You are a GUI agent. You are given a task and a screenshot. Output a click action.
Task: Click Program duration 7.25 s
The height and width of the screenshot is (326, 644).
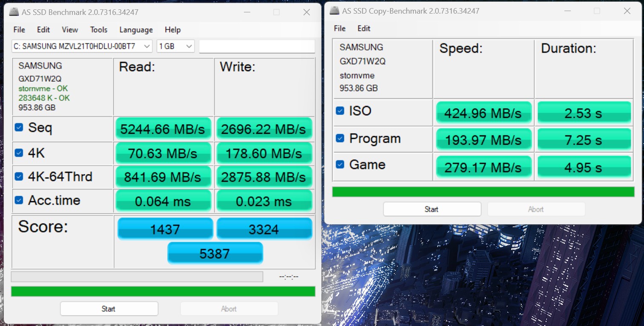(x=584, y=140)
